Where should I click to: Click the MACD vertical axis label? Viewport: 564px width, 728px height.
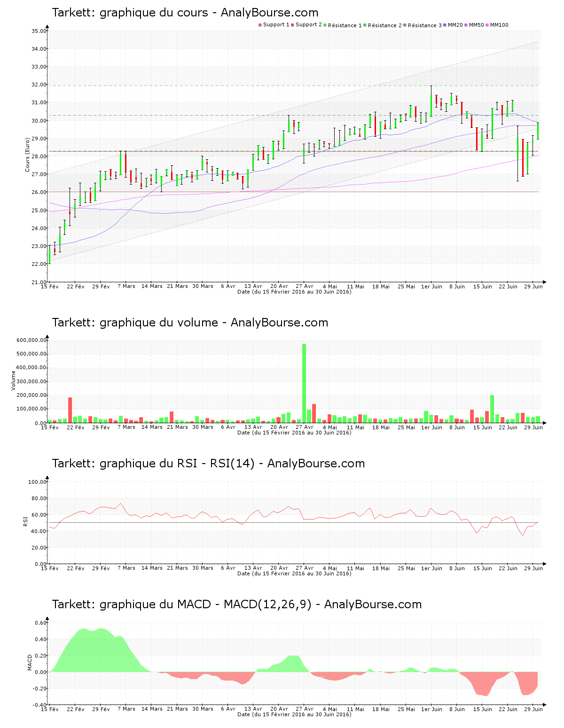pos(30,662)
